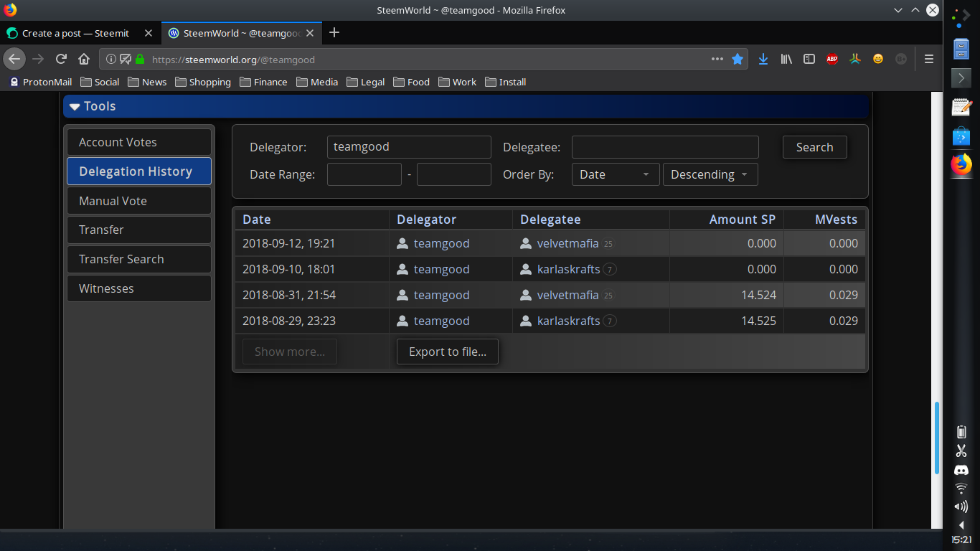The image size is (980, 551).
Task: Open the Descending sort order dropdown
Action: (710, 174)
